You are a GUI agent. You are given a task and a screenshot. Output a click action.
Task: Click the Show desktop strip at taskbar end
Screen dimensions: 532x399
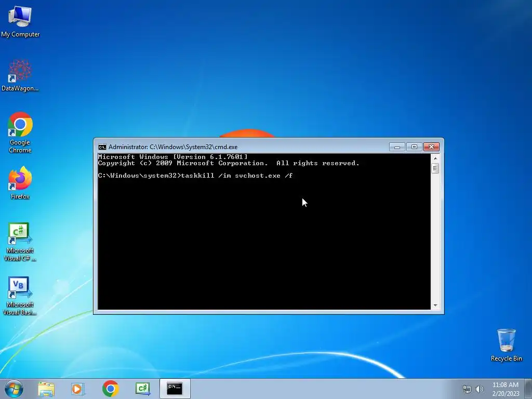click(528, 389)
